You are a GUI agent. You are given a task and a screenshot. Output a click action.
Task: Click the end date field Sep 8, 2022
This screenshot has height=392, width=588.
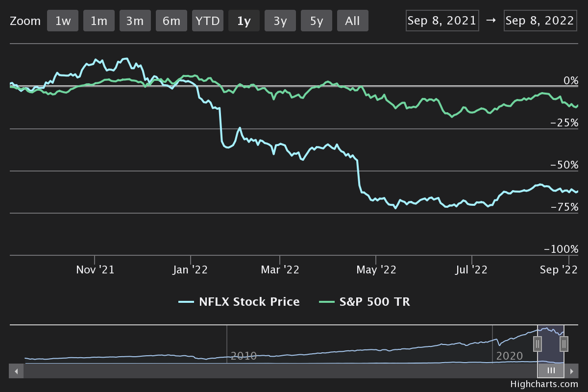(539, 21)
